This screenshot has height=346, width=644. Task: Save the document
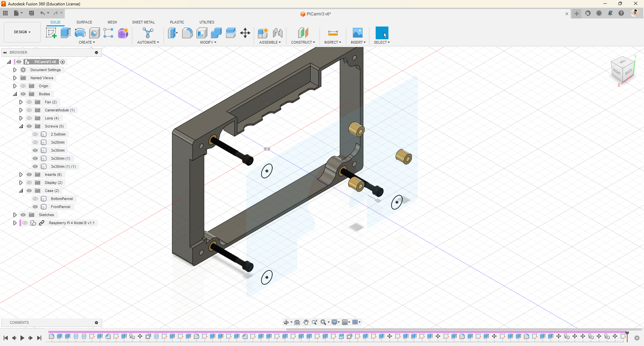pos(32,13)
